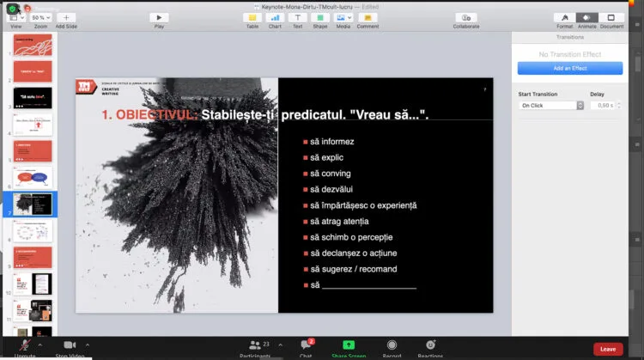Viewport: 644px width, 360px height.
Task: Start Record in the Zoom bar
Action: (392, 348)
